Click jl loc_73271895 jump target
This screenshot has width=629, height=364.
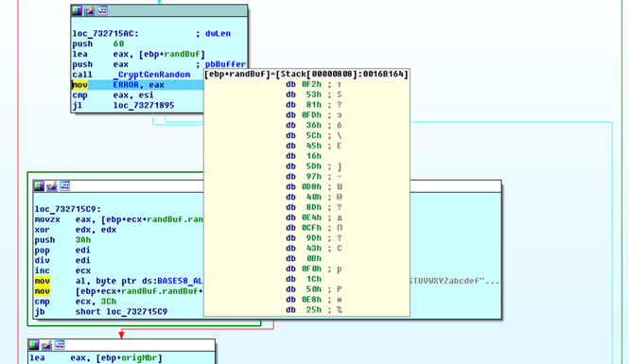click(x=144, y=106)
